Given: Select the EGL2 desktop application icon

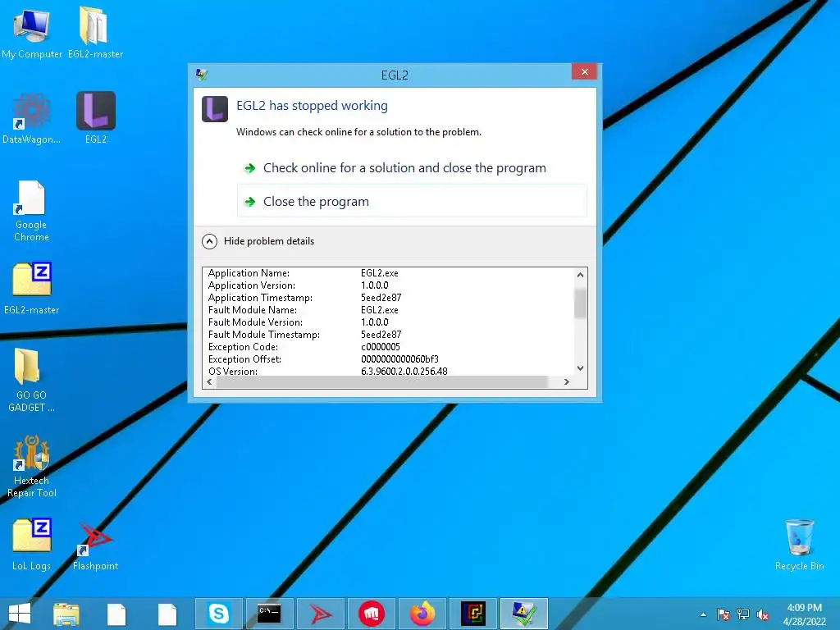Looking at the screenshot, I should [96, 118].
